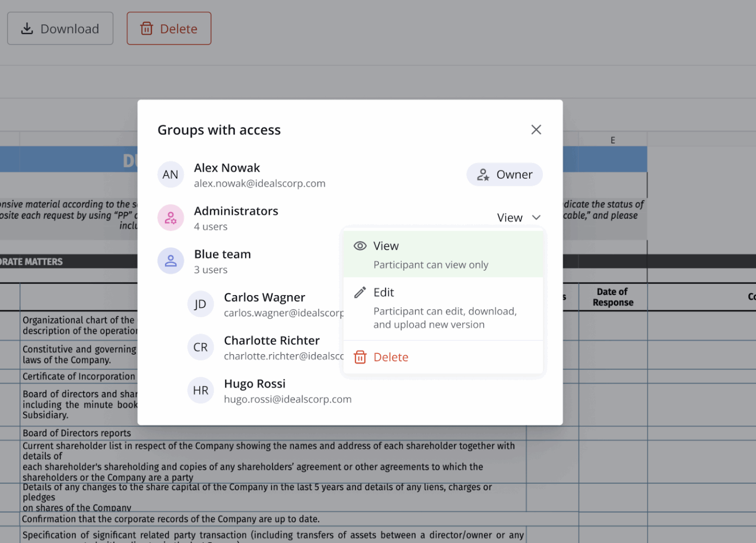
Task: Click the pink Administrators group icon
Action: click(170, 218)
